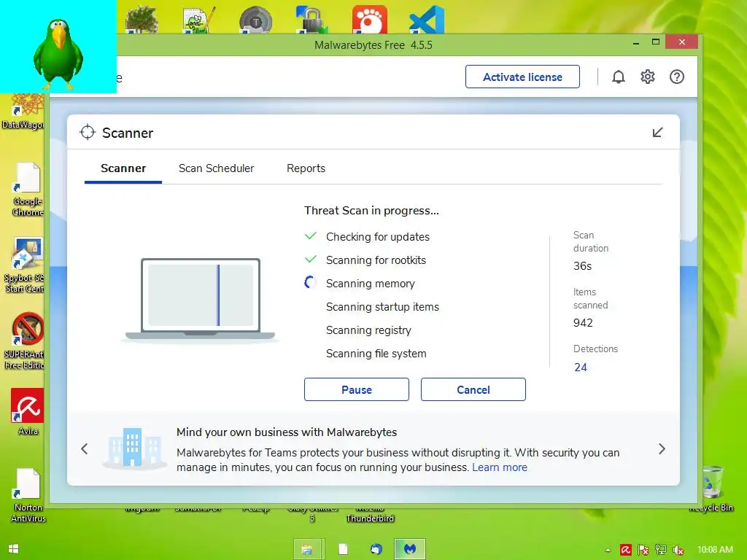This screenshot has width=747, height=560.
Task: Click the Activate license button
Action: point(522,77)
